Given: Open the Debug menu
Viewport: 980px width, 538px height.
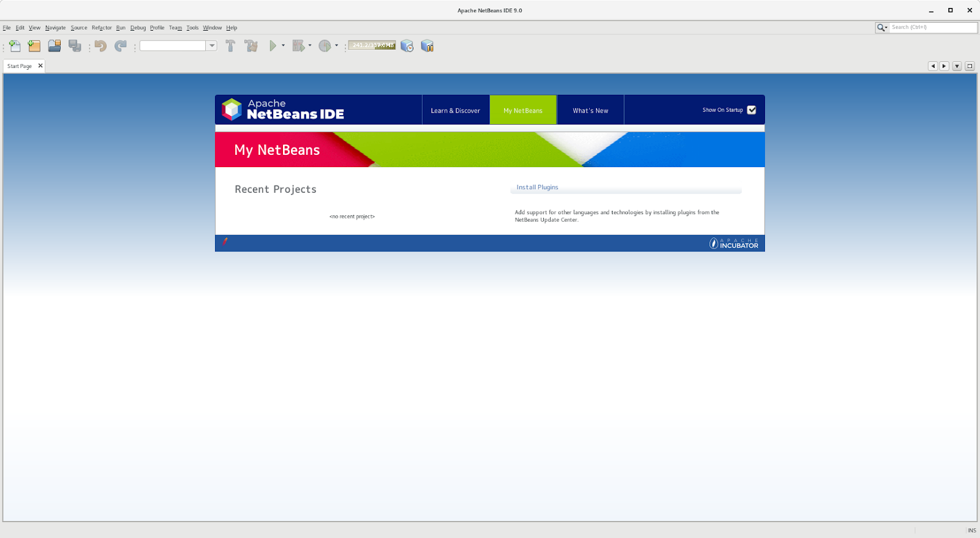Looking at the screenshot, I should pos(138,28).
